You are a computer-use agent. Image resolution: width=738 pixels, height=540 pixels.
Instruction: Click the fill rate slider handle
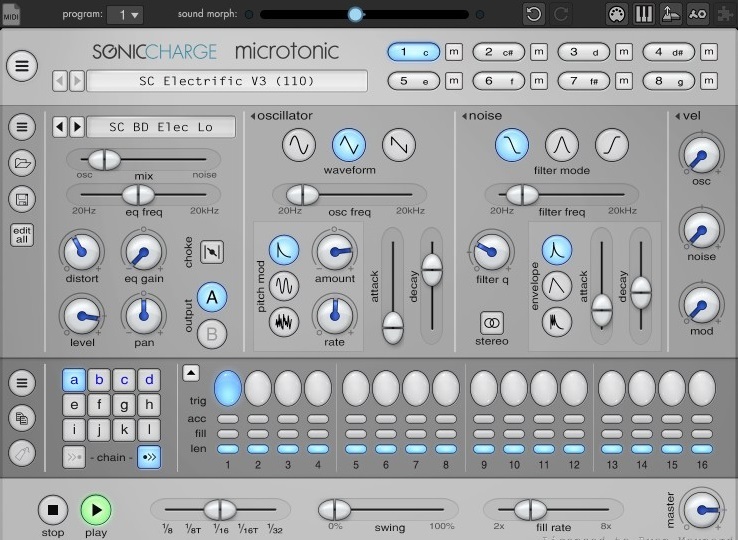(530, 509)
